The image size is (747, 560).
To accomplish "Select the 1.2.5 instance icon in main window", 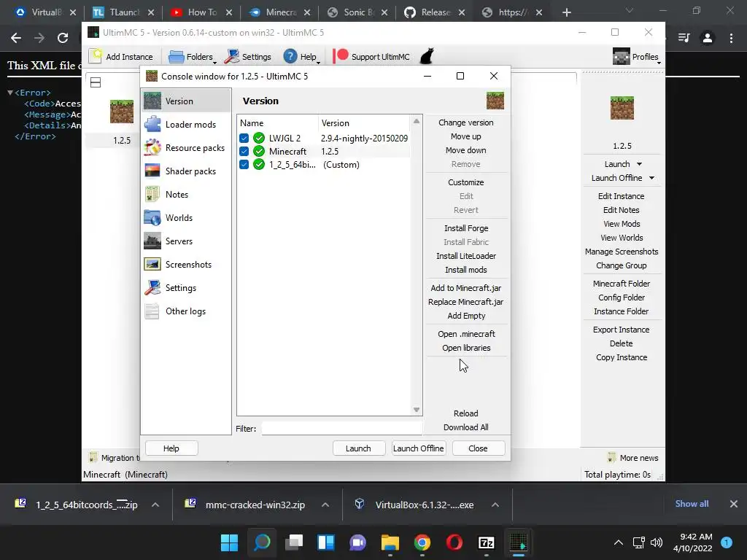I will (x=122, y=112).
